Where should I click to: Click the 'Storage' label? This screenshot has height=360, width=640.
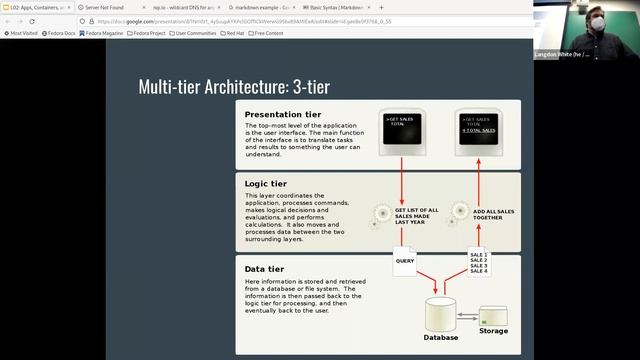coord(493,331)
